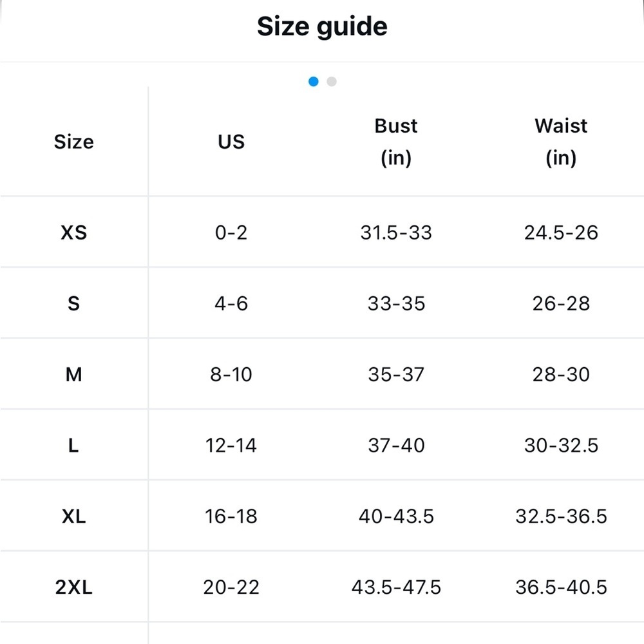Select the first blue page indicator dot
The height and width of the screenshot is (644, 644).
pyautogui.click(x=314, y=82)
